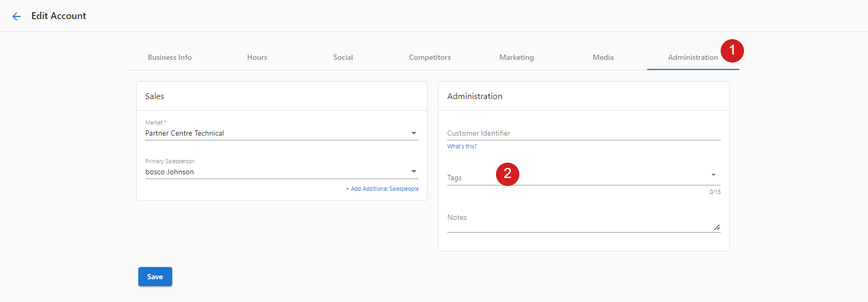The image size is (868, 302).
Task: Open the Primary Salesperson dropdown arrow
Action: pos(414,172)
